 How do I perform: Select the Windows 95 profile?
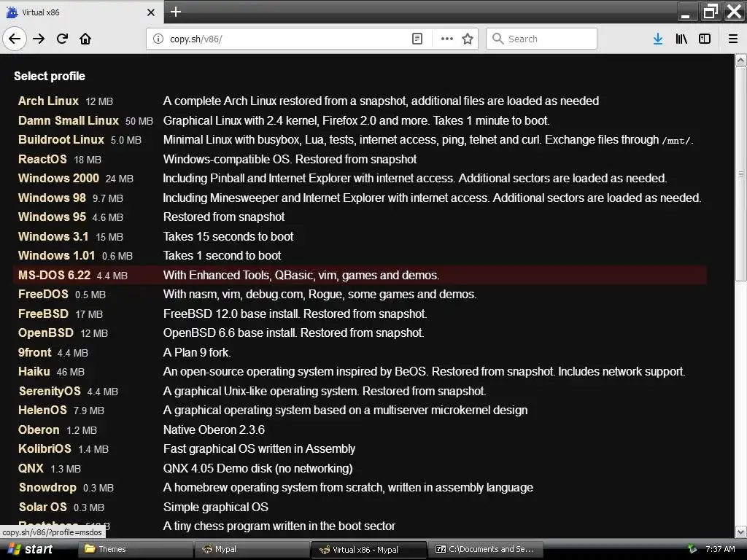pos(52,217)
